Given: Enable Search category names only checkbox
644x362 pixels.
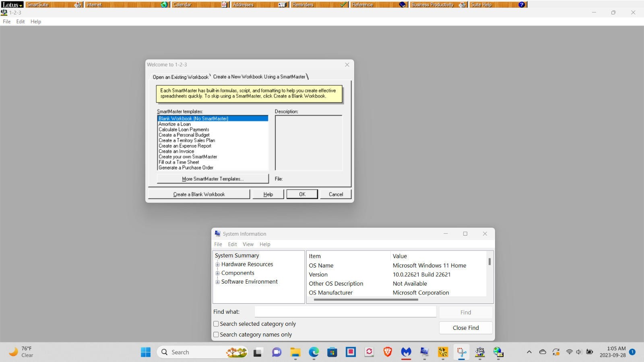Looking at the screenshot, I should 216,335.
